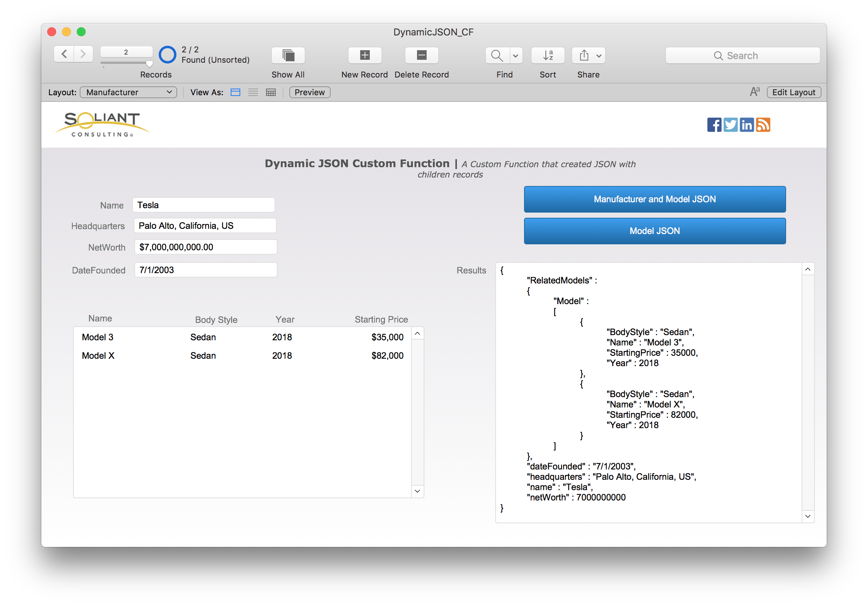Click the Model X row name
The image size is (868, 606).
98,356
